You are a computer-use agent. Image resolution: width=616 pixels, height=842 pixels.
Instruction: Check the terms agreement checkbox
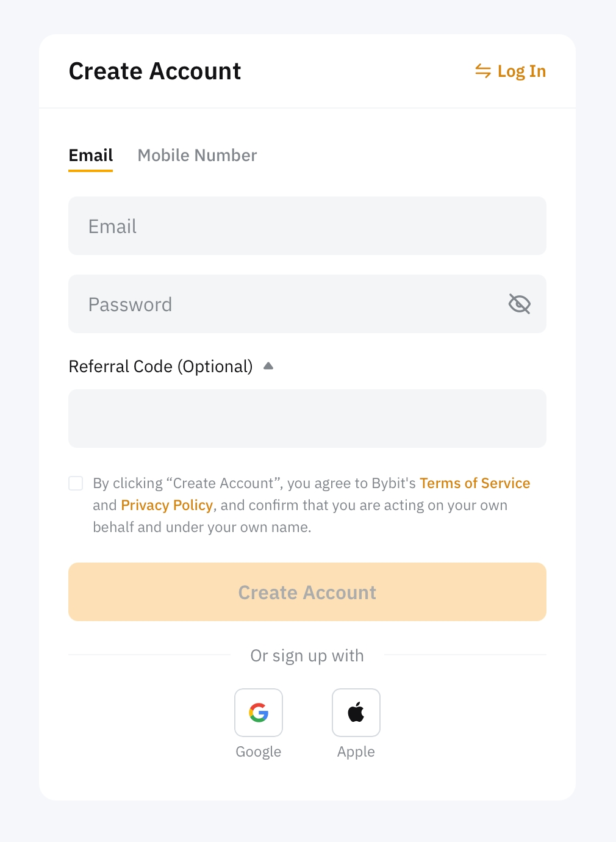(x=76, y=483)
